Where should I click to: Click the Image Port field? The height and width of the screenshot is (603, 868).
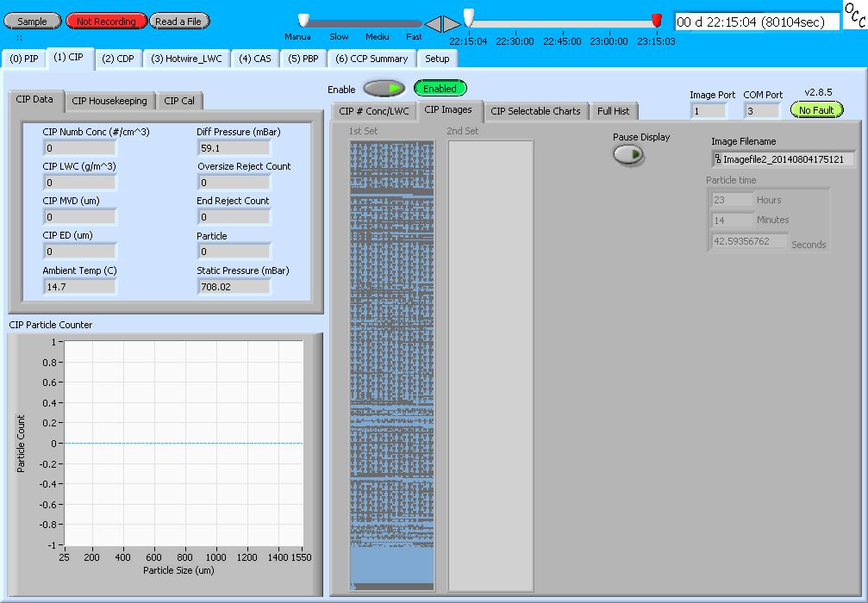tap(709, 110)
